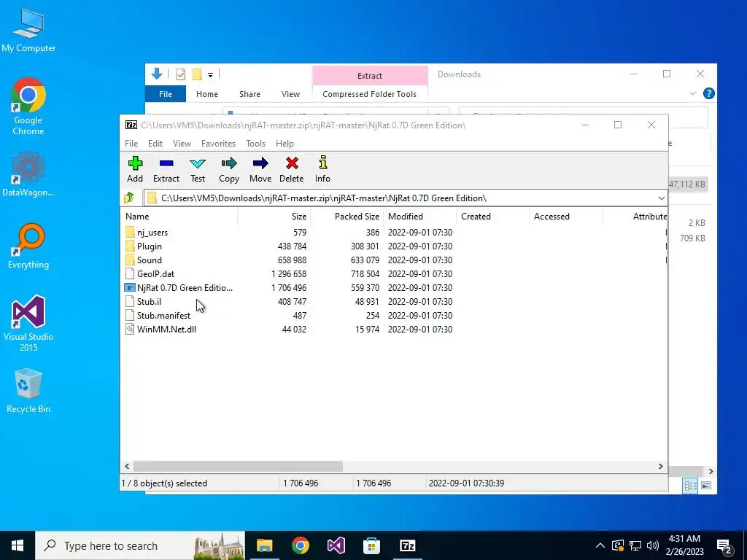The image size is (747, 560).
Task: Sort by the Name column header
Action: coord(179,216)
